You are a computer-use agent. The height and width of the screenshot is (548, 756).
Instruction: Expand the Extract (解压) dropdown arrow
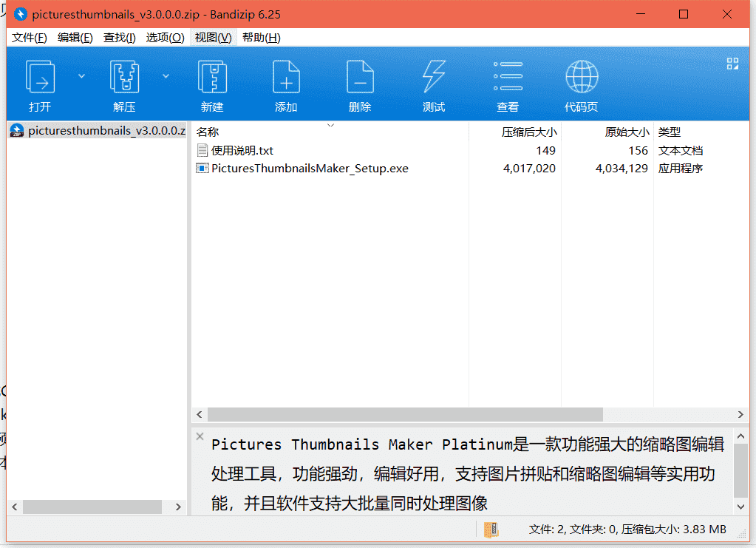[x=166, y=76]
